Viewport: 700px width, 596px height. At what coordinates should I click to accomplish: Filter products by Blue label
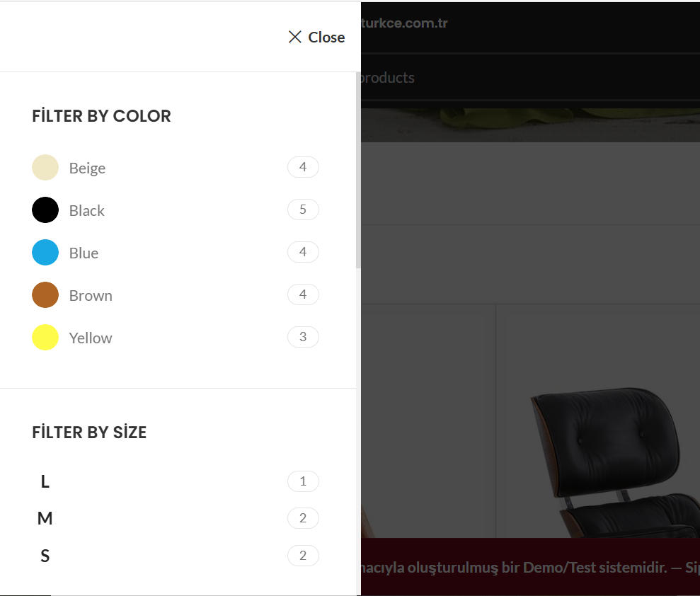[84, 253]
